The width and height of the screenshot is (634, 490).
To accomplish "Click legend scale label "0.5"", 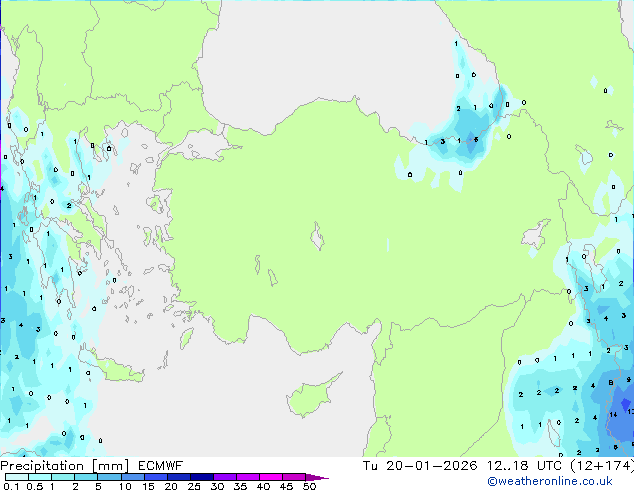I will pyautogui.click(x=35, y=486).
